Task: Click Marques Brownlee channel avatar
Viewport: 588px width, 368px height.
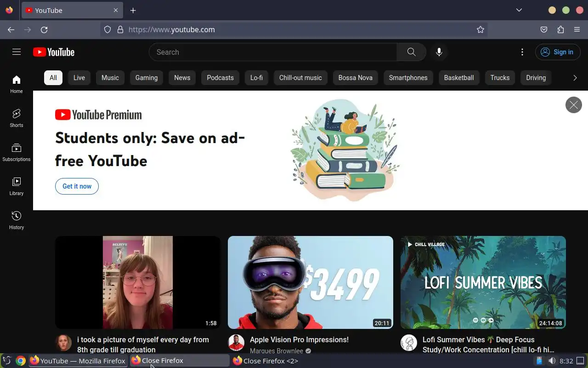Action: pos(236,343)
